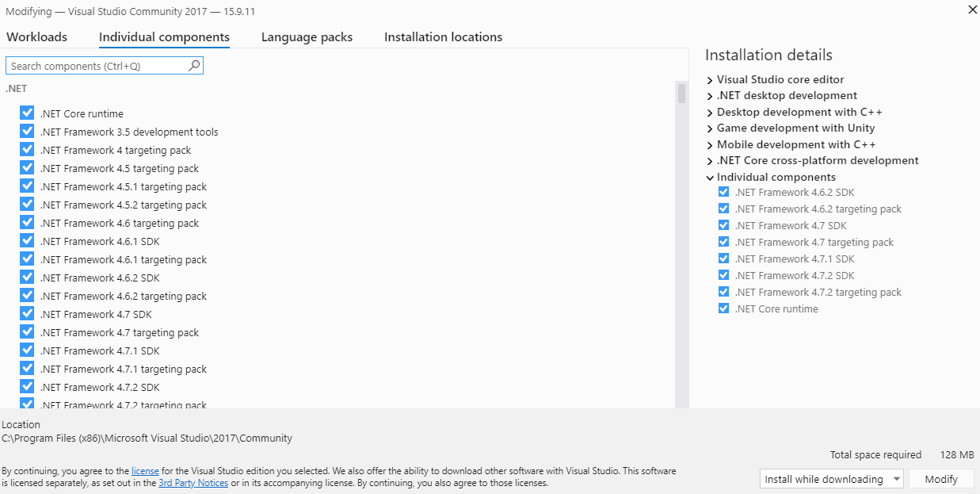
Task: Click the components list scrollbar thumb
Action: (681, 94)
